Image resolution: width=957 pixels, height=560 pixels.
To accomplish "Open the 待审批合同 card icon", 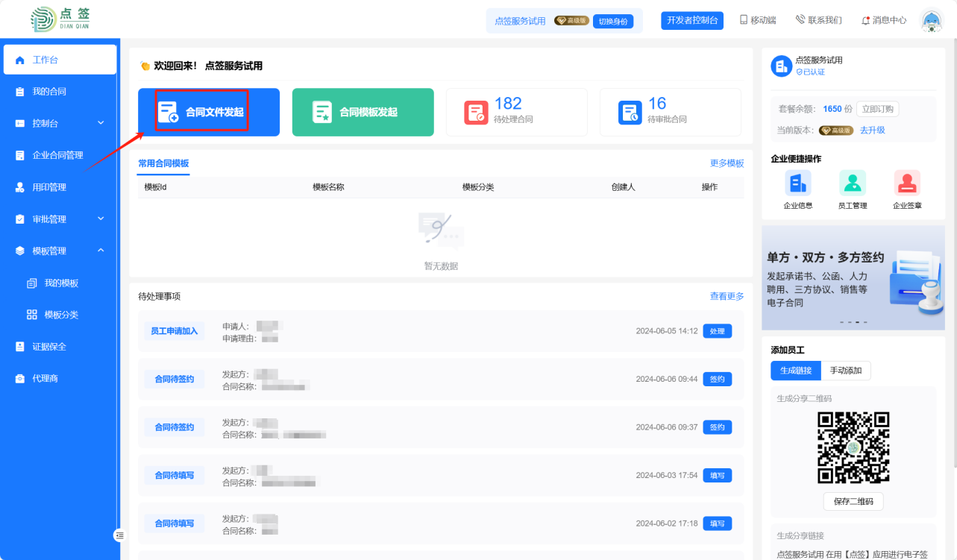I will [x=630, y=113].
